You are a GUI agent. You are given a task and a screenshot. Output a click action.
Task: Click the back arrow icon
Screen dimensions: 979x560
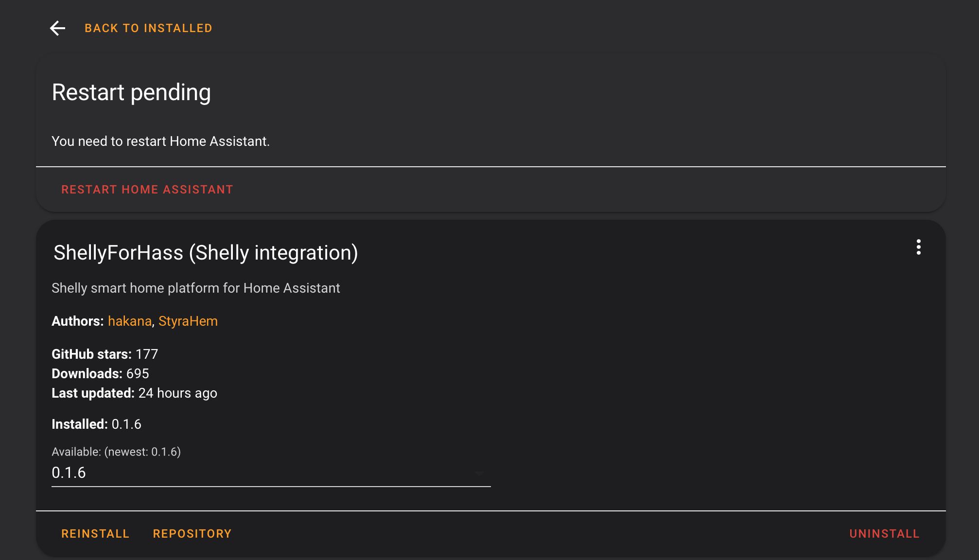pos(58,28)
